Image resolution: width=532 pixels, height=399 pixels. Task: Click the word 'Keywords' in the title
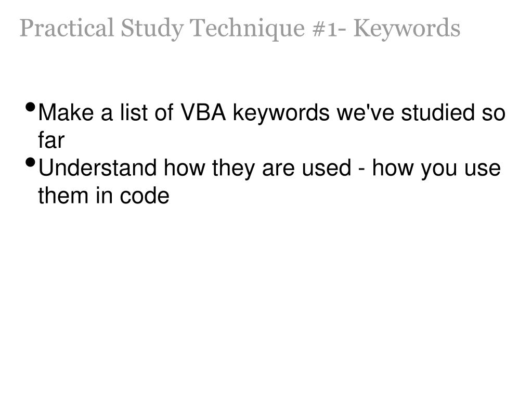(407, 29)
